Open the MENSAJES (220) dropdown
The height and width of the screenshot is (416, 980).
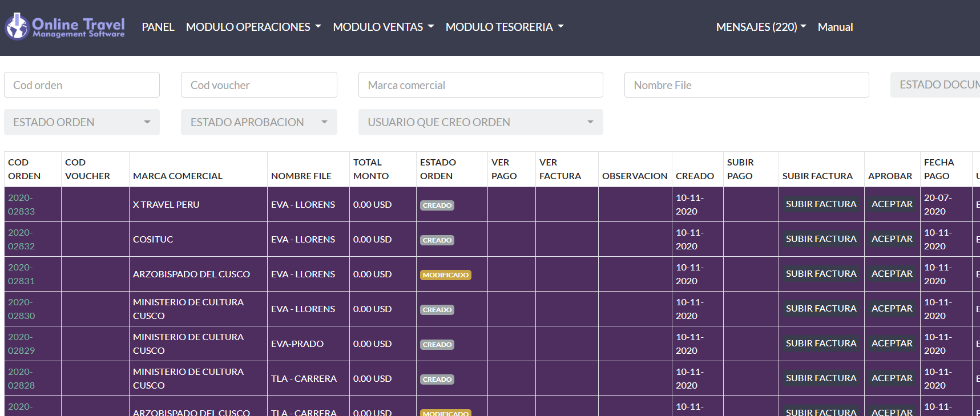tap(761, 27)
